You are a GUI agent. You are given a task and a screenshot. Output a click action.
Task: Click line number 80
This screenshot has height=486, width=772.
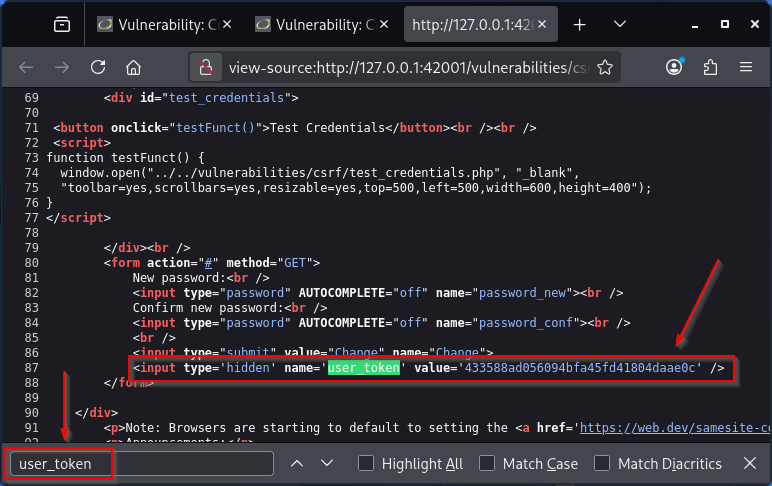coord(32,263)
